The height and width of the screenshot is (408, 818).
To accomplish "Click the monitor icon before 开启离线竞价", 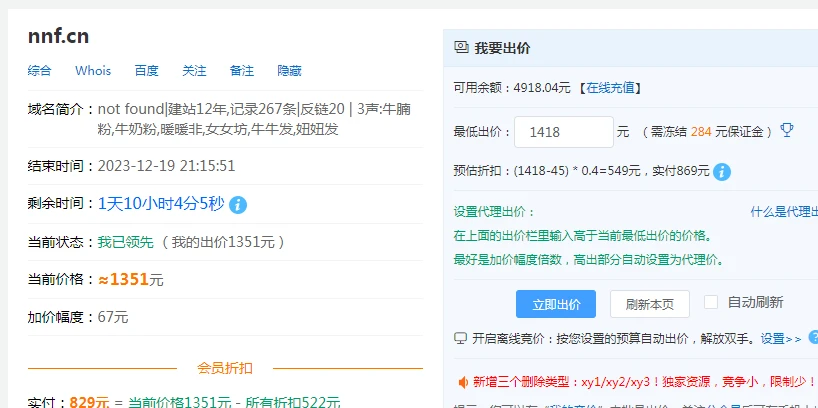I will [460, 338].
